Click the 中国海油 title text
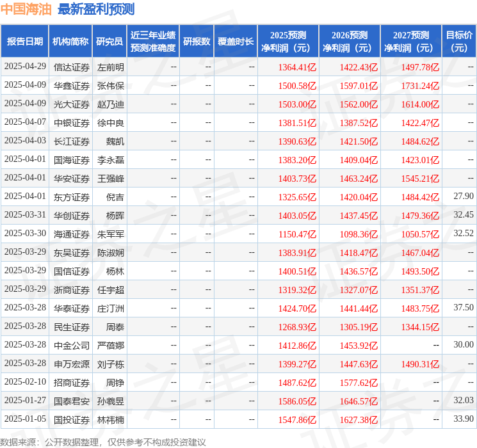Image resolution: width=477 pixels, height=448 pixels. pyautogui.click(x=26, y=9)
